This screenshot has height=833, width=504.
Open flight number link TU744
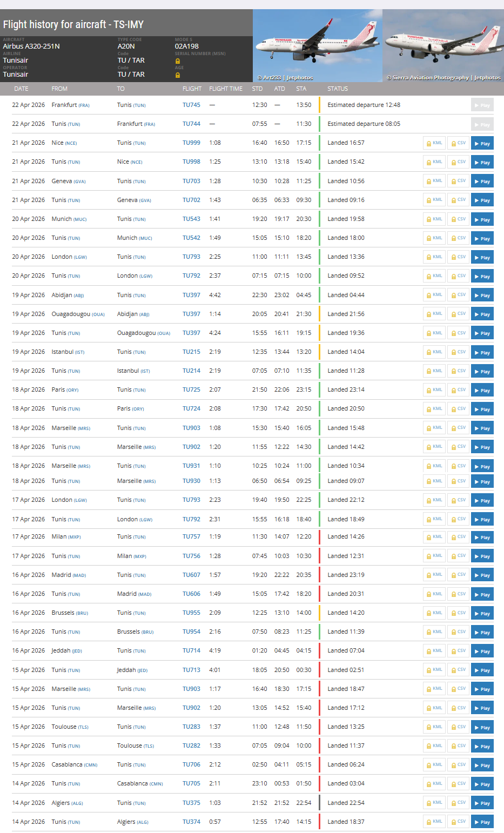tap(191, 124)
